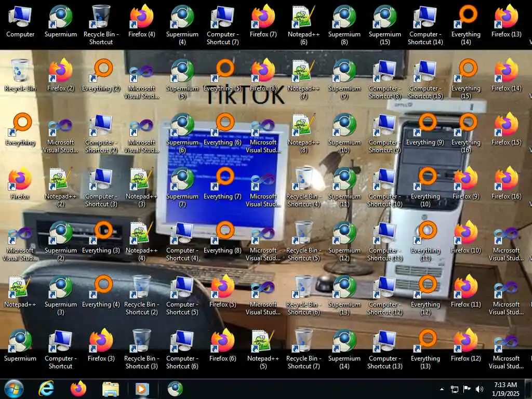Select Computer - Shortcut (2) icon
Viewport: 532px width, 399px height.
click(101, 133)
